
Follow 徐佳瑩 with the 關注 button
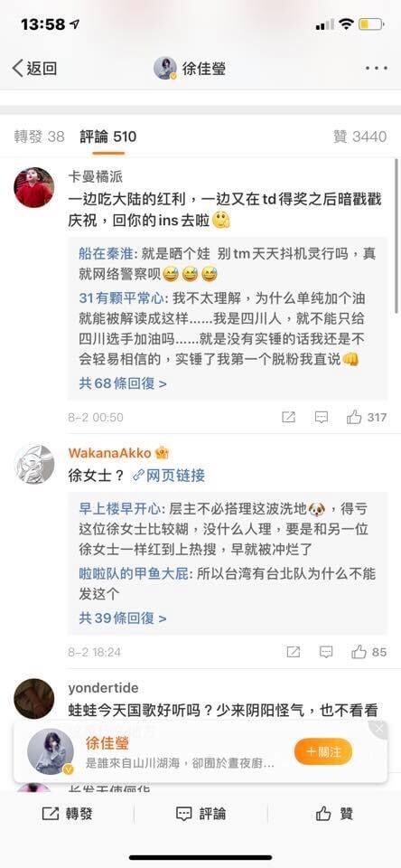tap(323, 751)
